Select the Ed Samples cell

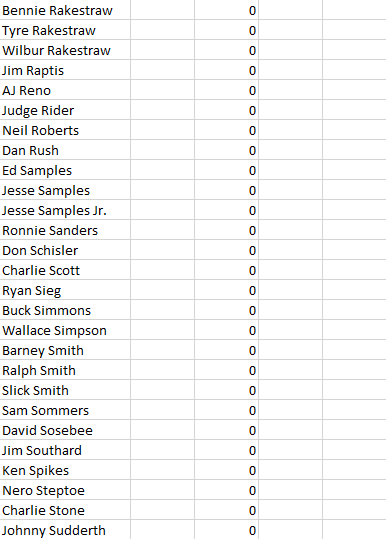click(65, 170)
